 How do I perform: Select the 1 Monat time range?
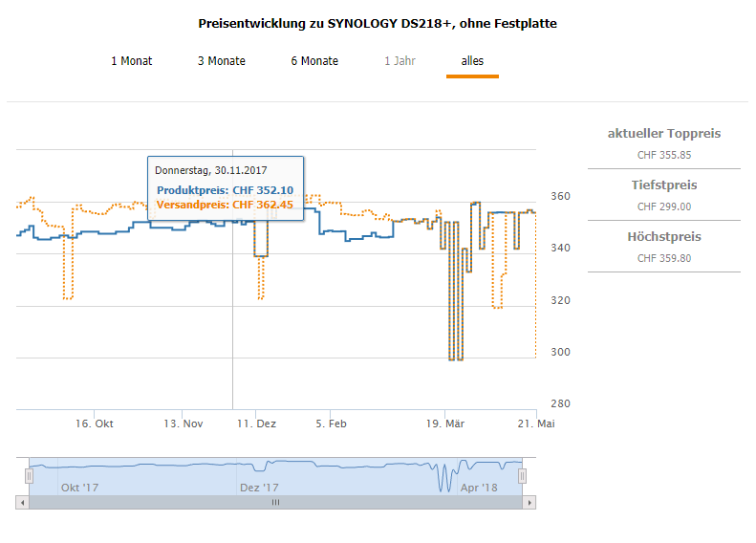131,61
